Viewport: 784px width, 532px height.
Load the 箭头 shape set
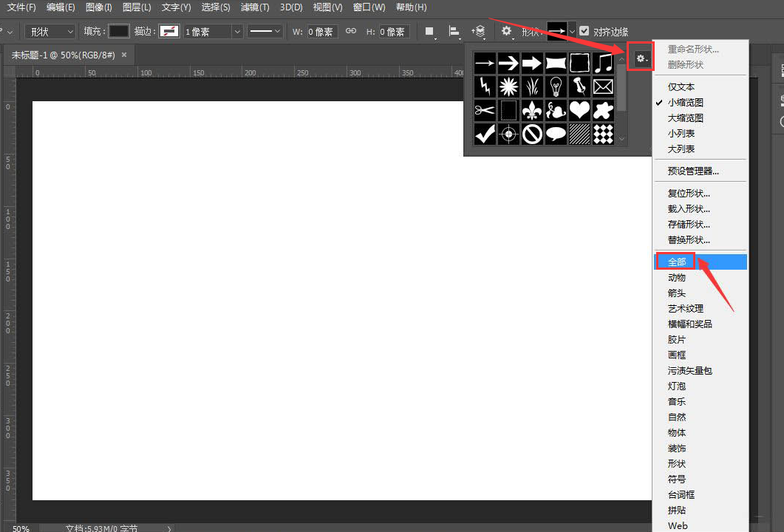[701, 293]
